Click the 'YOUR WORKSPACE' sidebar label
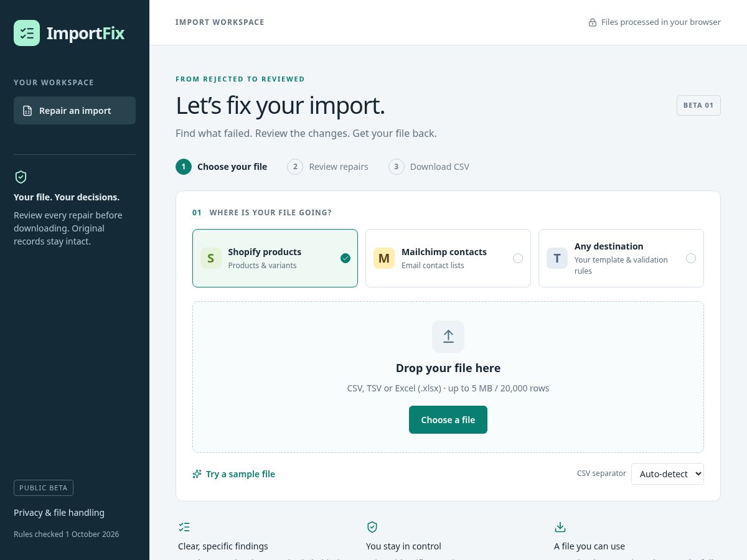Viewport: 747px width, 560px height. coord(54,83)
